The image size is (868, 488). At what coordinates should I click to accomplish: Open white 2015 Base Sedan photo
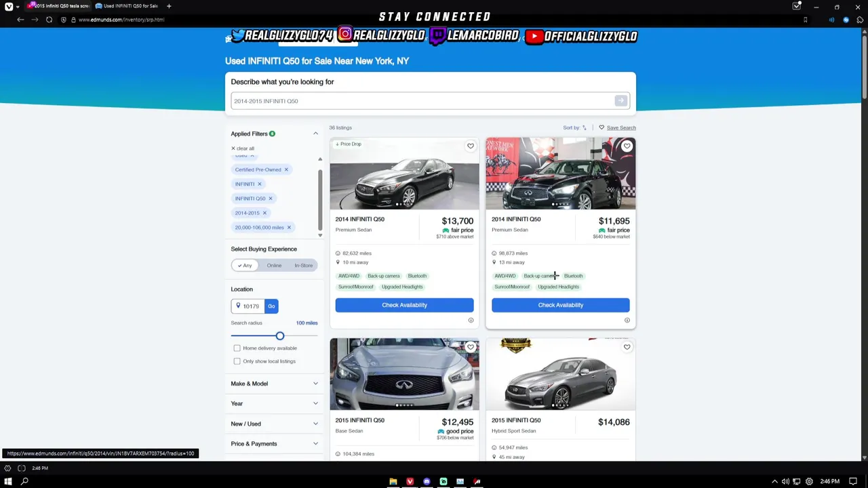click(404, 374)
